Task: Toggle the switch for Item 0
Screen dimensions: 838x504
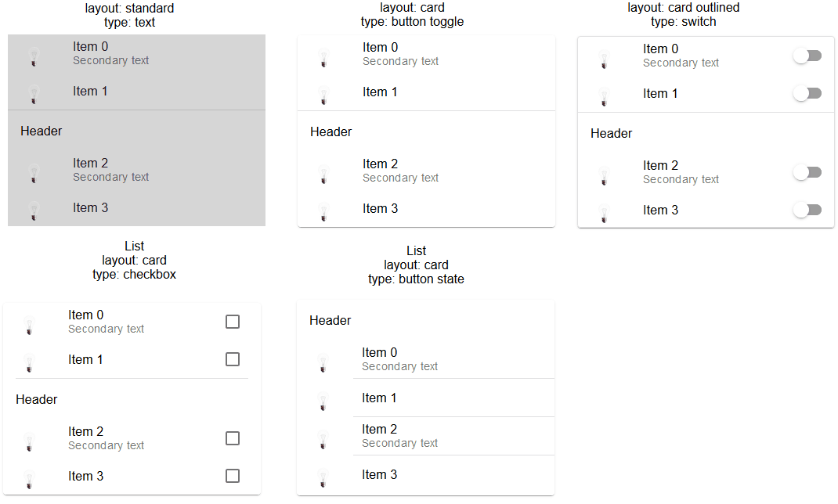Action: coord(807,56)
